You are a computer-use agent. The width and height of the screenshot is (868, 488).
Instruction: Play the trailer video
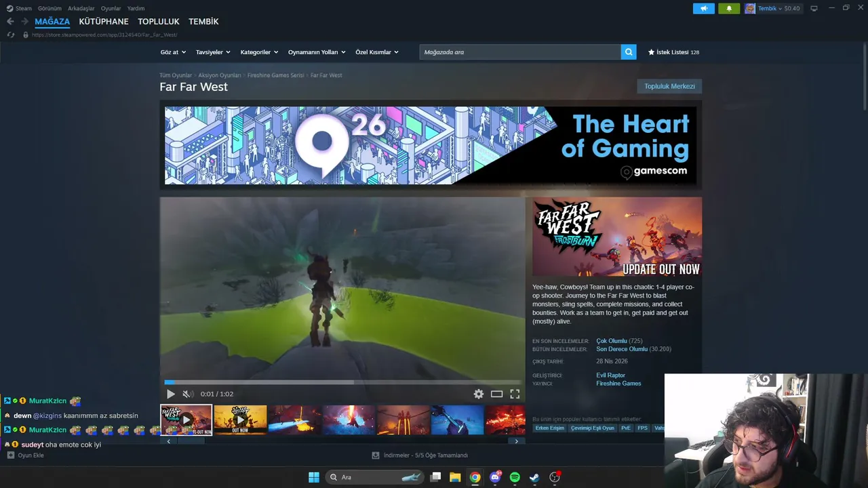tap(171, 394)
